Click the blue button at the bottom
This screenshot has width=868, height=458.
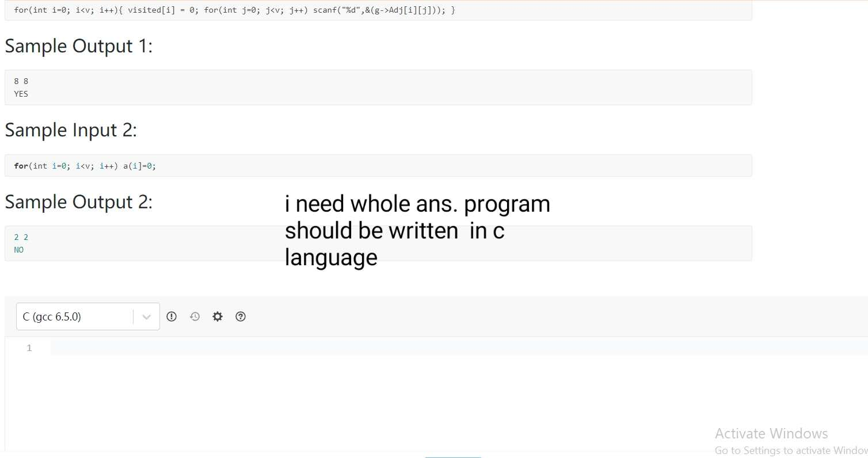[x=453, y=456]
